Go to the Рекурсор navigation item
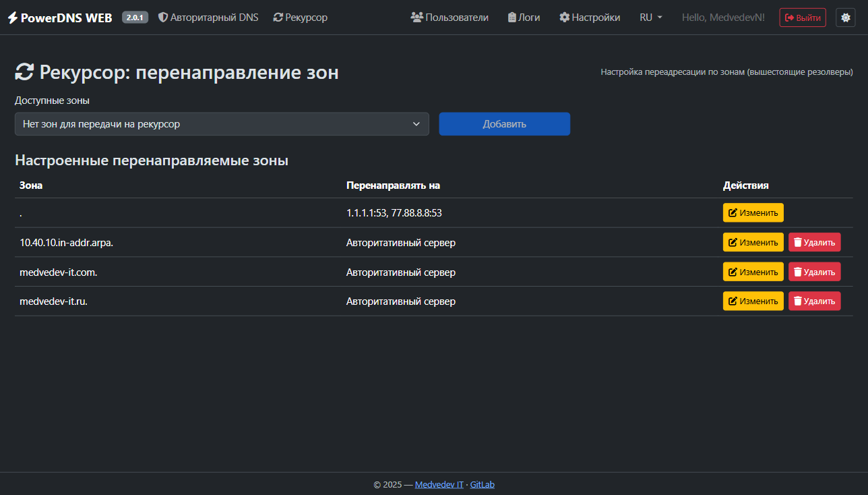The height and width of the screenshot is (495, 868). coord(301,18)
